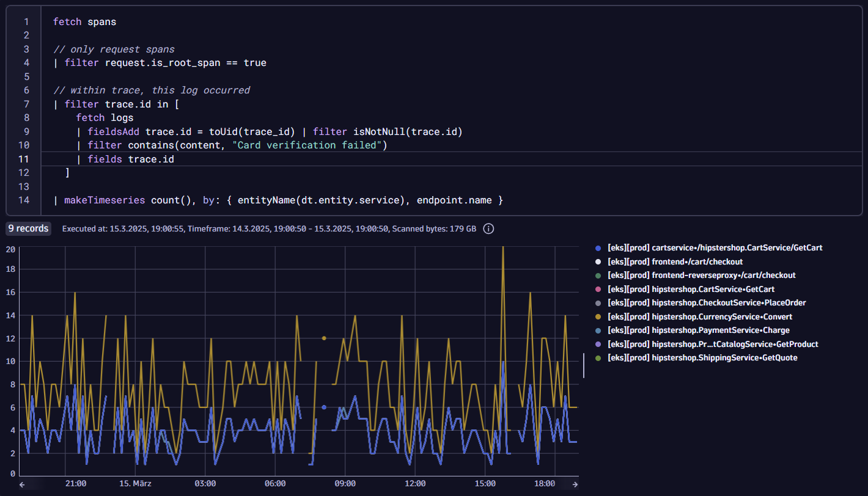Click the gray dot for CheckoutService PlaceOrder

[x=598, y=302]
